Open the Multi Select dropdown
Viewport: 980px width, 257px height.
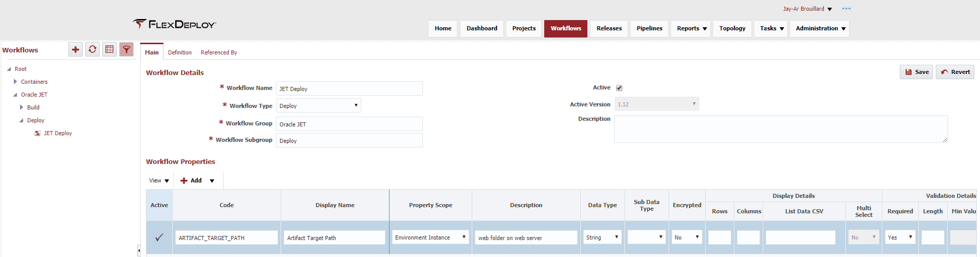(863, 237)
